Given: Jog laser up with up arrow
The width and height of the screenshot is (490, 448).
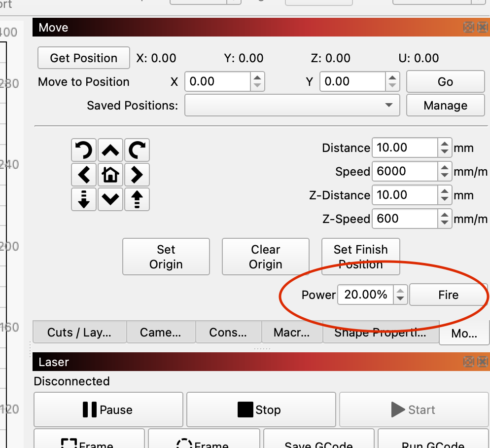Looking at the screenshot, I should click(x=110, y=150).
